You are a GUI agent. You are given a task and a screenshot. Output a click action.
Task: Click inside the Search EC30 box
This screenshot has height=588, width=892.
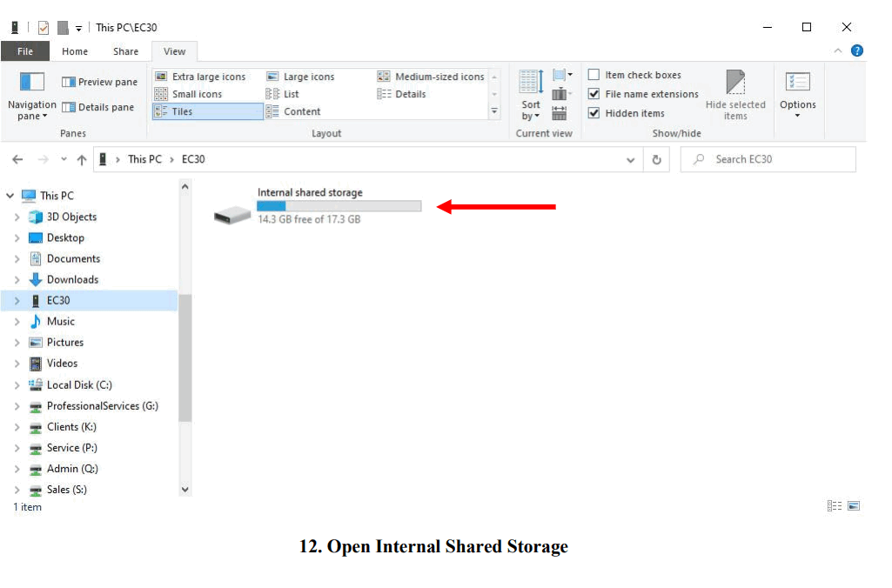click(766, 158)
